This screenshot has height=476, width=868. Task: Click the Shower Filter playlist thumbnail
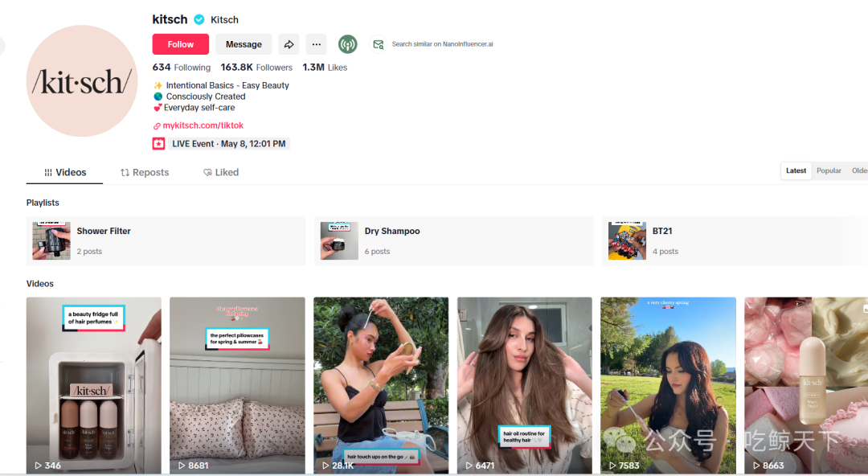click(51, 241)
